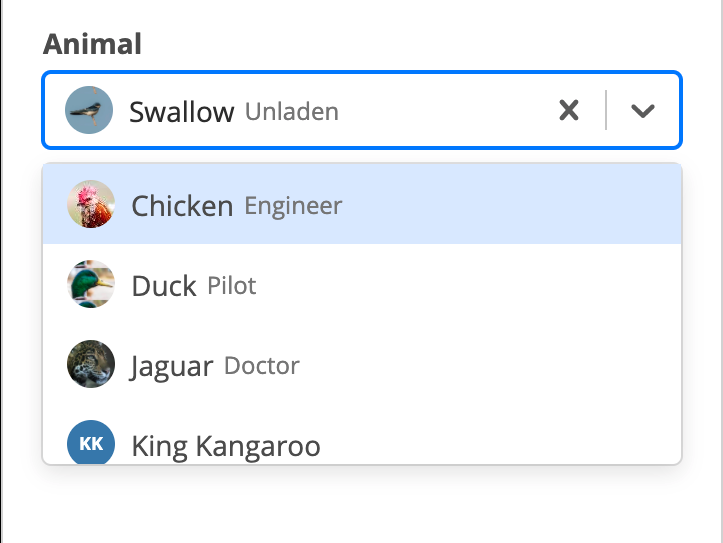Click the Animal field label

coord(92,43)
